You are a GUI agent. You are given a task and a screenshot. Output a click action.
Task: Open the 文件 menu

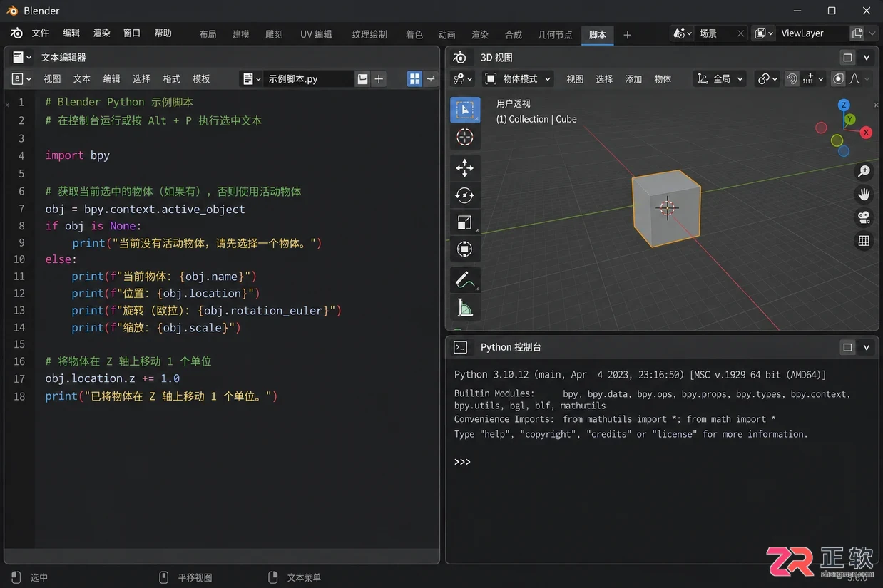coord(40,33)
